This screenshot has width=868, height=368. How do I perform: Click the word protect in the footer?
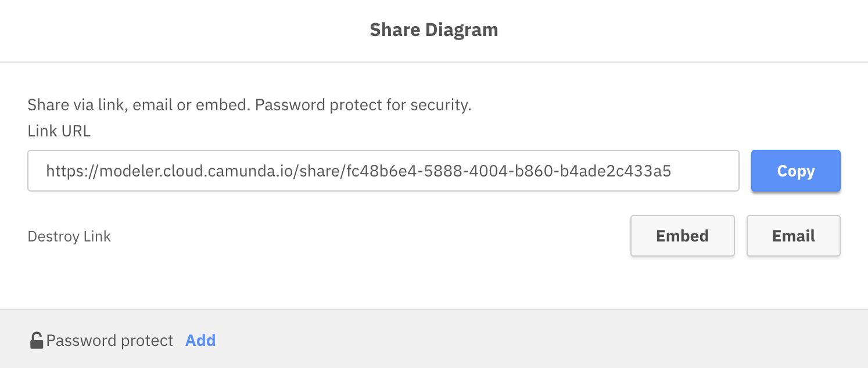(146, 340)
